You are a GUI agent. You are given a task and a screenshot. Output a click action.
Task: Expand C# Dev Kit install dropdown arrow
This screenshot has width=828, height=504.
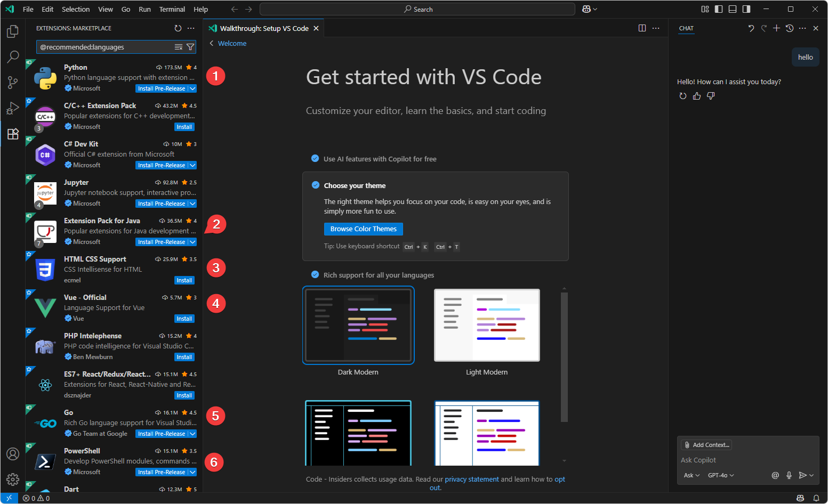pos(192,165)
